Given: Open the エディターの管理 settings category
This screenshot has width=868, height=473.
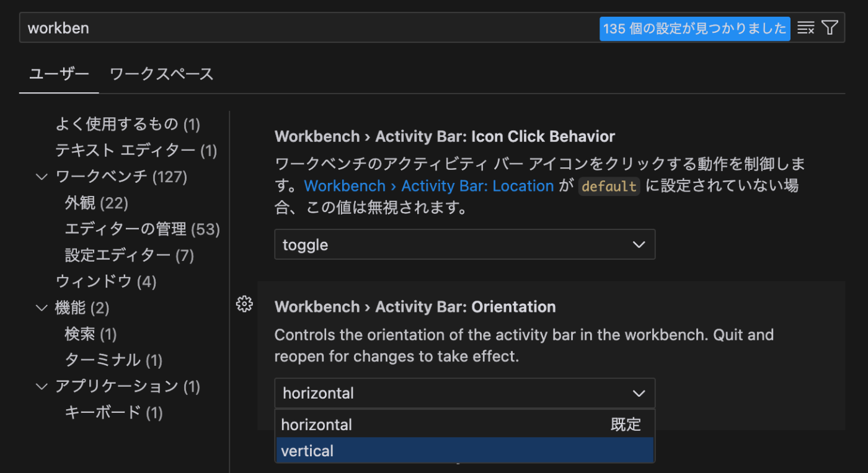Looking at the screenshot, I should coord(142,229).
